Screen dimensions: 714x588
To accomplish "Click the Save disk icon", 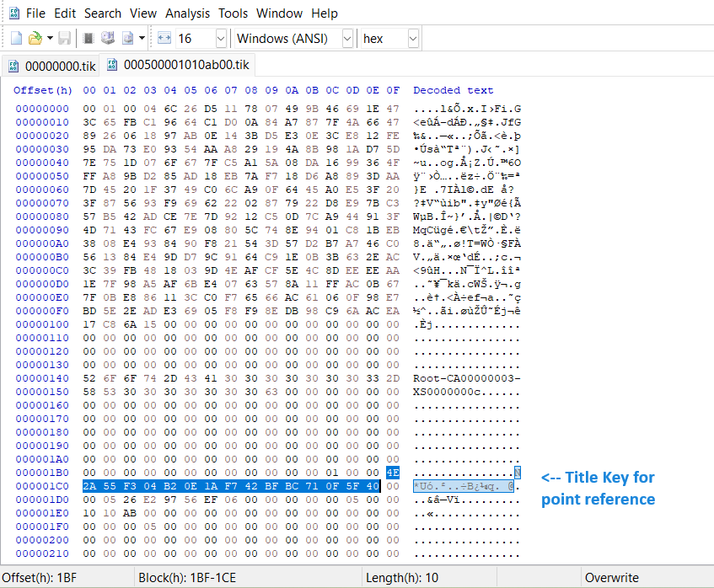I will [x=64, y=38].
